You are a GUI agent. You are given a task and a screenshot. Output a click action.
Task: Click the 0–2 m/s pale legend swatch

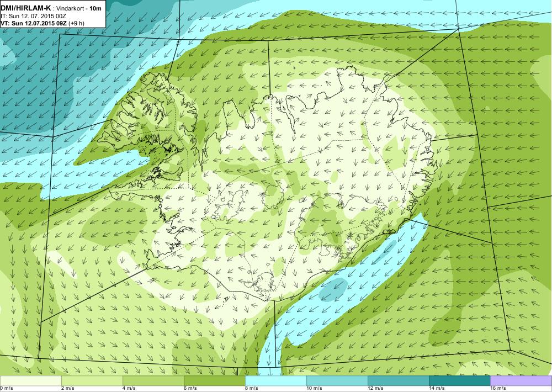click(x=30, y=381)
